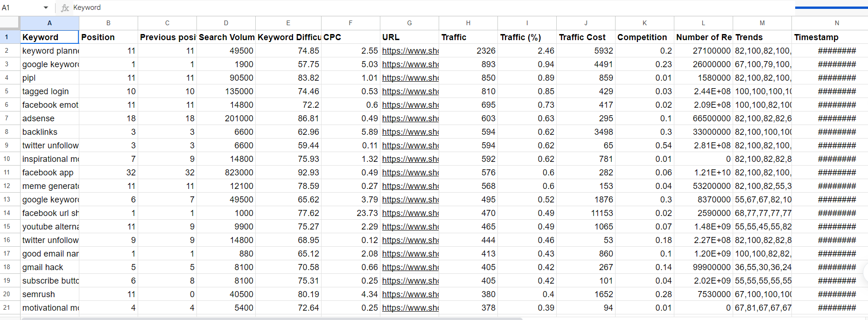Click the facebook app keyword cell
Image resolution: width=868 pixels, height=320 pixels.
pyautogui.click(x=49, y=172)
